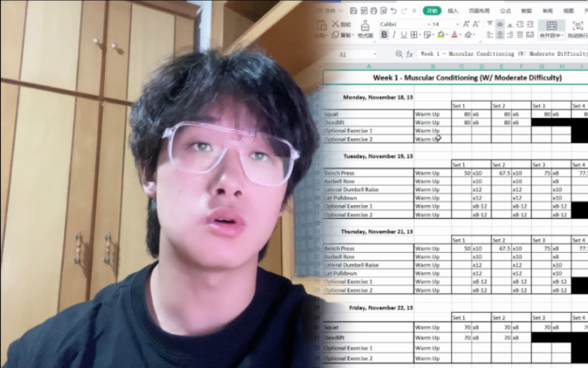588x368 pixels.
Task: Expand the quick access toolbar customize arrow
Action: click(x=414, y=11)
